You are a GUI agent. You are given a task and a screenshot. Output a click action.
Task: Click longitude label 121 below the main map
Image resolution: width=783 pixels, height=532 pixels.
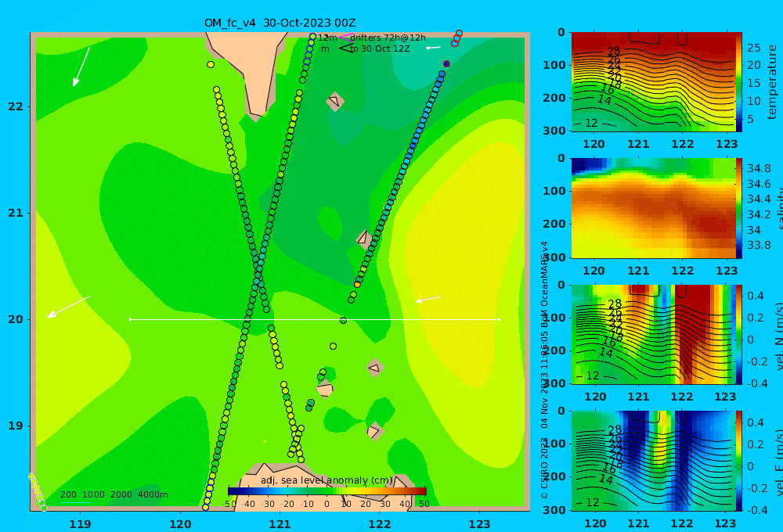(280, 524)
